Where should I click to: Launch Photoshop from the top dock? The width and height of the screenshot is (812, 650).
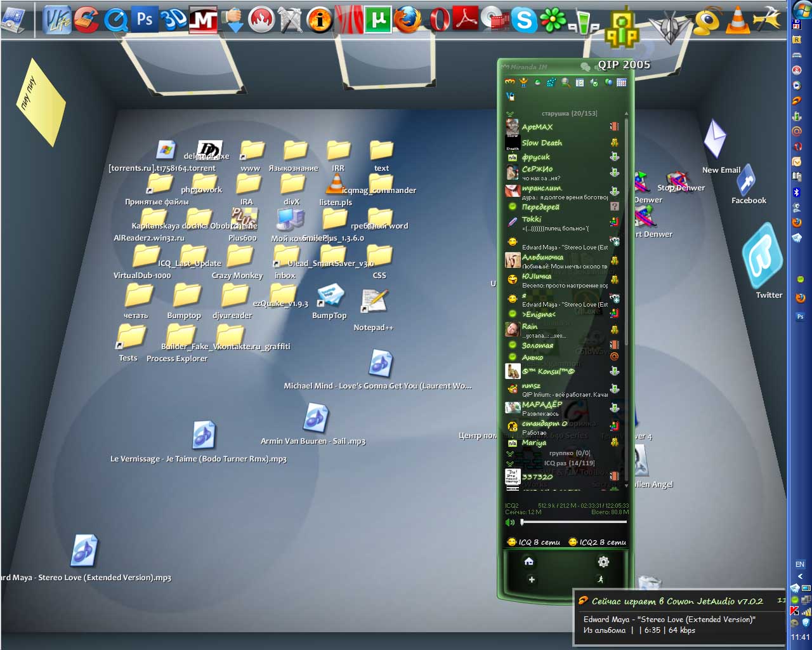pyautogui.click(x=145, y=20)
